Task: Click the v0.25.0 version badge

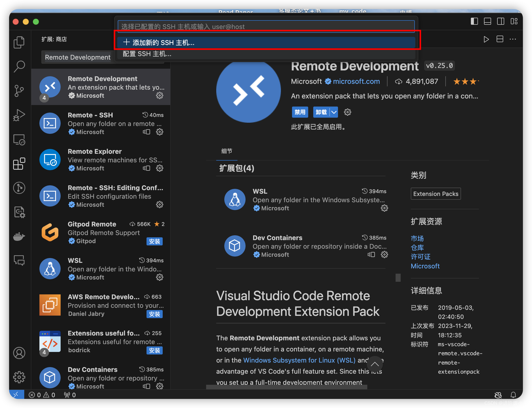Action: [439, 66]
